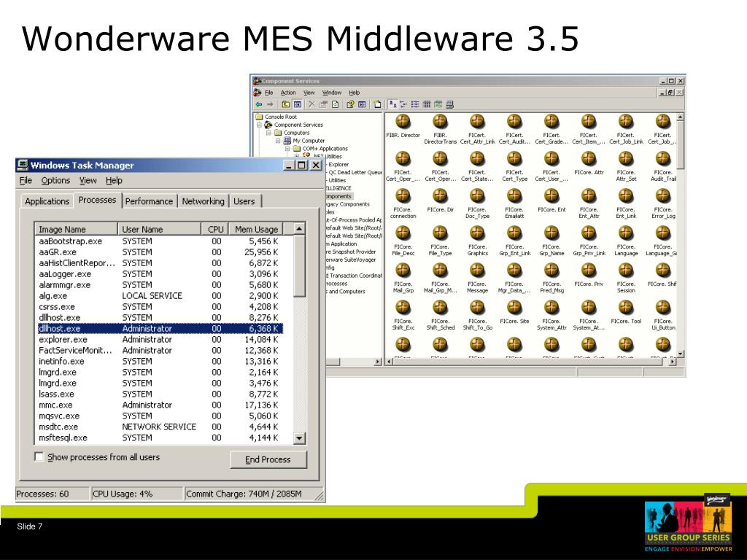The width and height of the screenshot is (747, 560).
Task: Select the inetinfo.exe process row
Action: click(160, 362)
